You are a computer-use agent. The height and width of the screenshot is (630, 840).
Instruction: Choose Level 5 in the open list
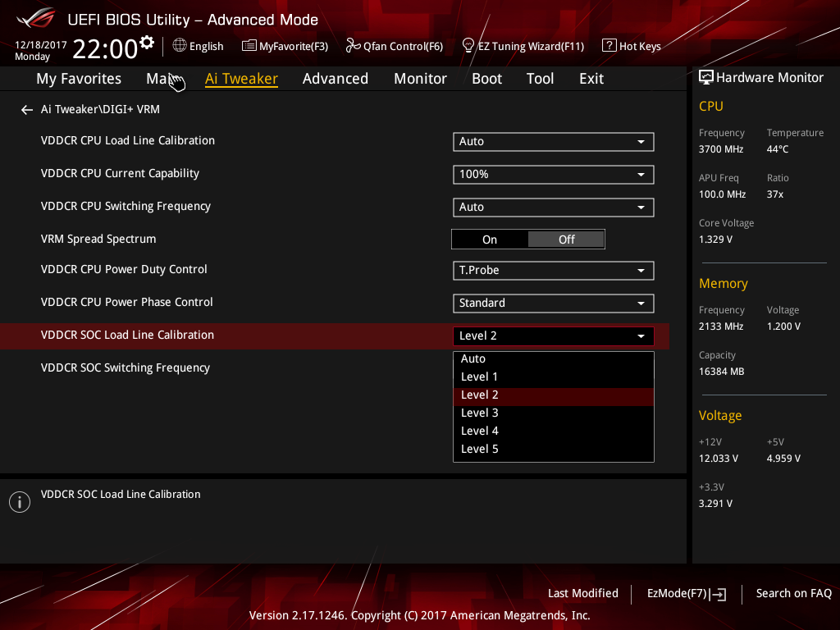pyautogui.click(x=554, y=450)
